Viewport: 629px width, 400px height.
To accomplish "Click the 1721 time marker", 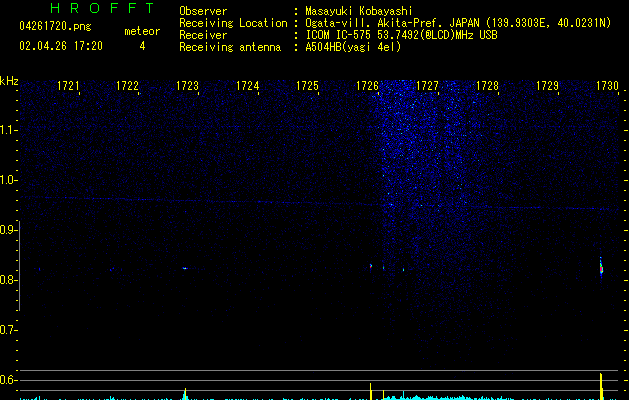I will (x=68, y=86).
